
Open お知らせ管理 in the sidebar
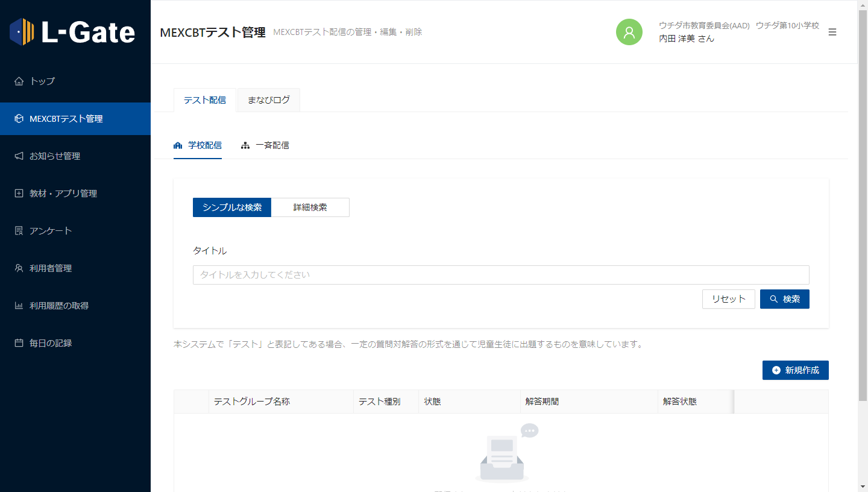tap(75, 156)
